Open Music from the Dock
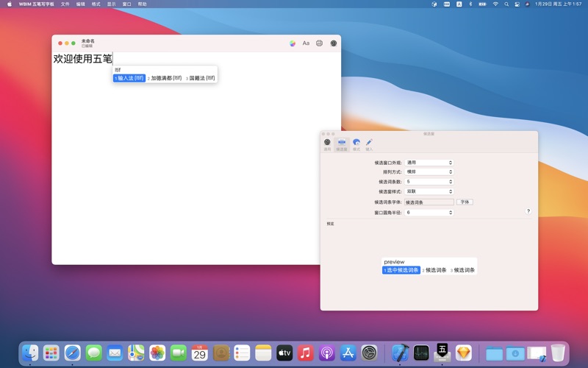Screen dimensions: 588x368 (x=306, y=353)
